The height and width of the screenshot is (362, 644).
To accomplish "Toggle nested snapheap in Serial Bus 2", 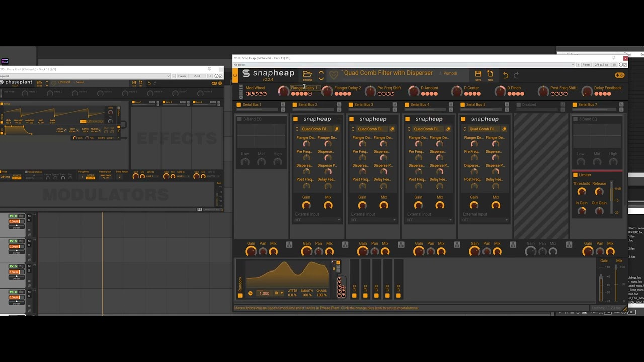I will 295,119.
